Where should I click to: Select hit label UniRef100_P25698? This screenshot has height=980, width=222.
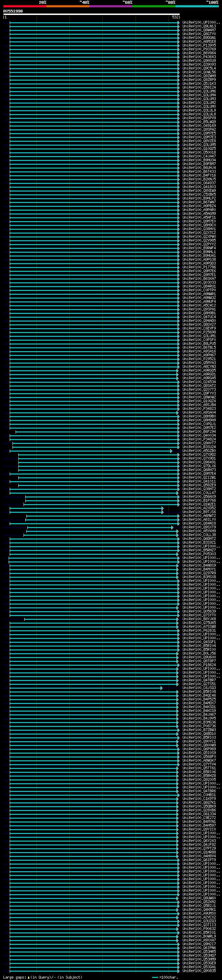[199, 332]
